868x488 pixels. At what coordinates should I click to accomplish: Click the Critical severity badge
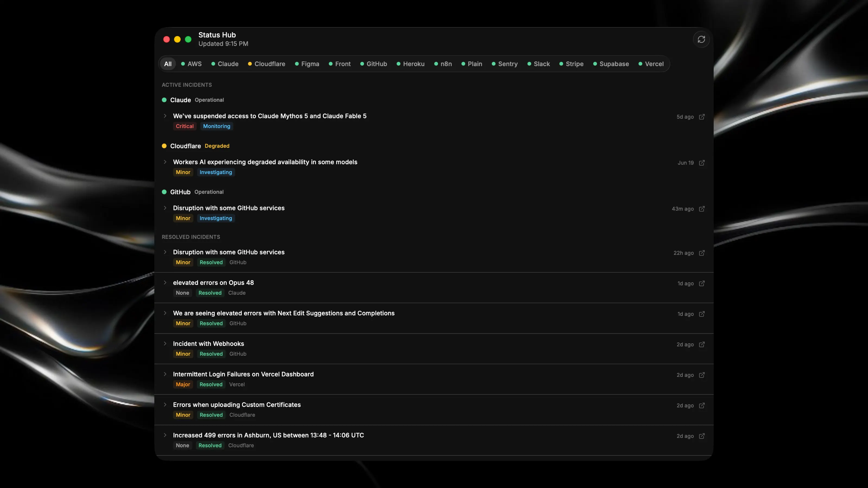pos(185,126)
